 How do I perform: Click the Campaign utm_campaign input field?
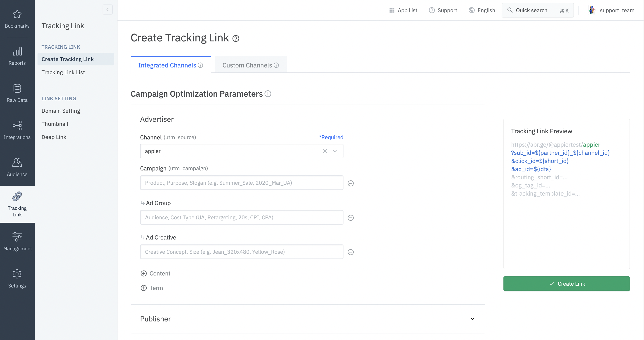coord(242,183)
